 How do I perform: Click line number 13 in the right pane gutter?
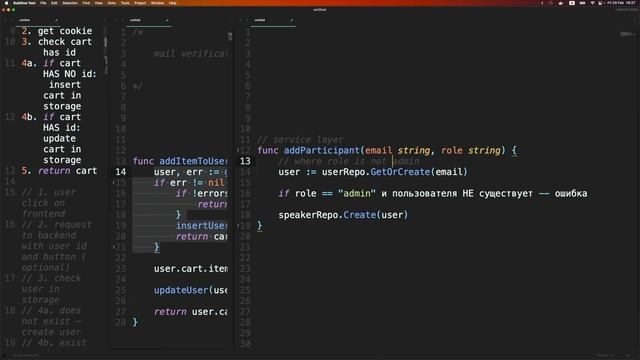245,161
